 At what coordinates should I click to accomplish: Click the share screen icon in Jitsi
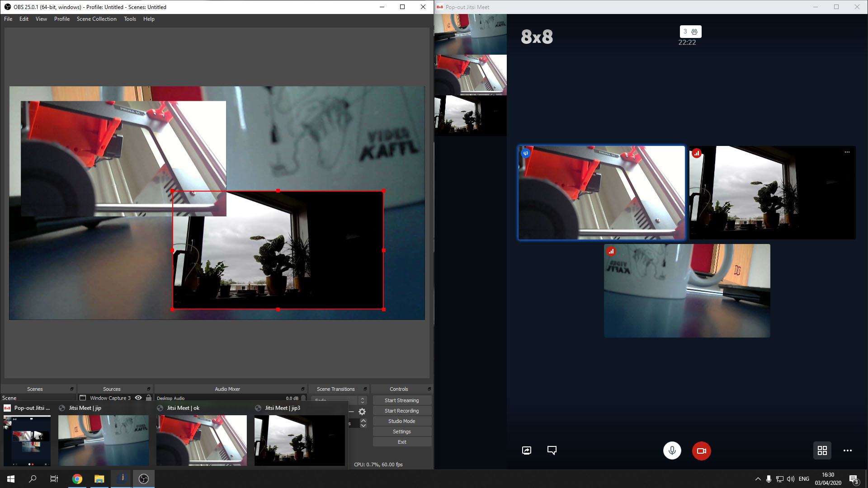click(526, 450)
